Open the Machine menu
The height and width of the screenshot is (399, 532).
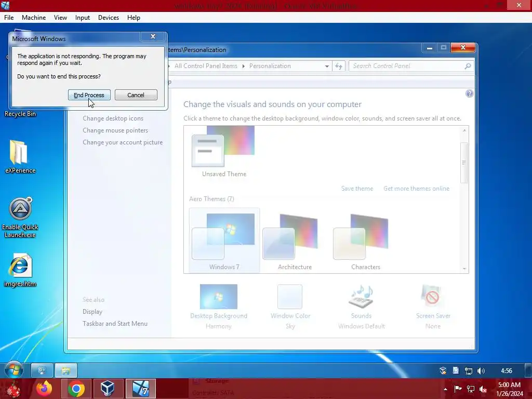tap(34, 18)
